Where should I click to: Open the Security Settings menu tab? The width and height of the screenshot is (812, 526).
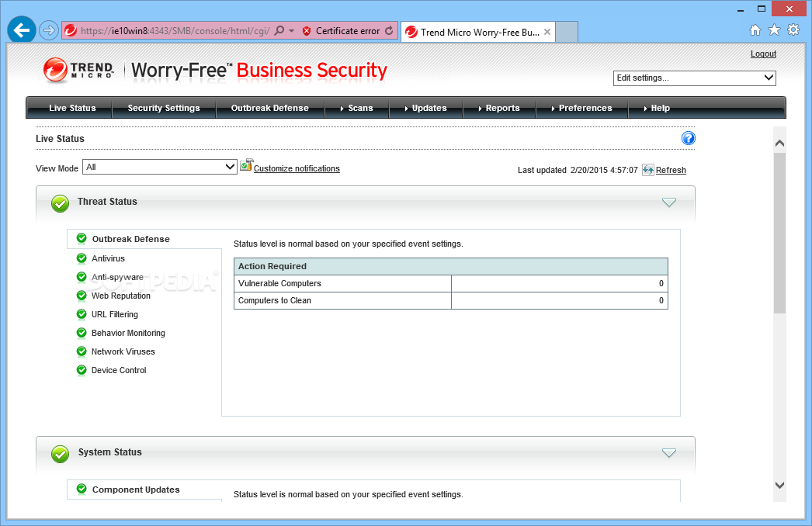pos(164,108)
